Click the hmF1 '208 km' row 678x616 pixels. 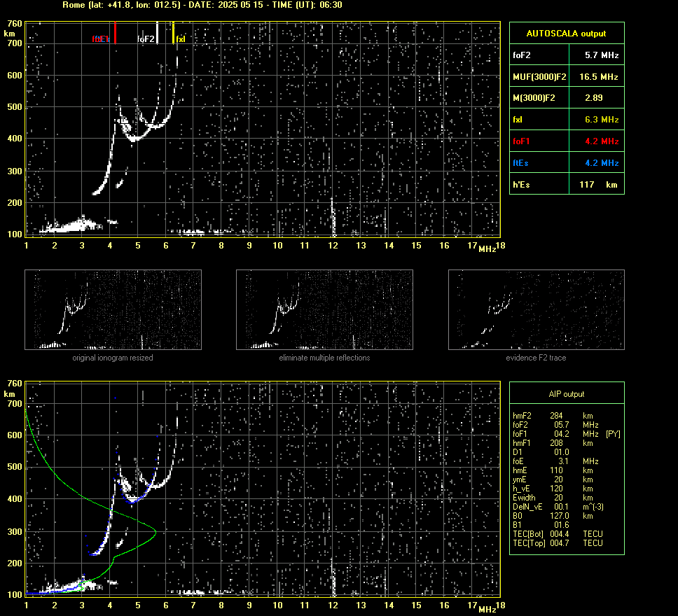coord(553,442)
